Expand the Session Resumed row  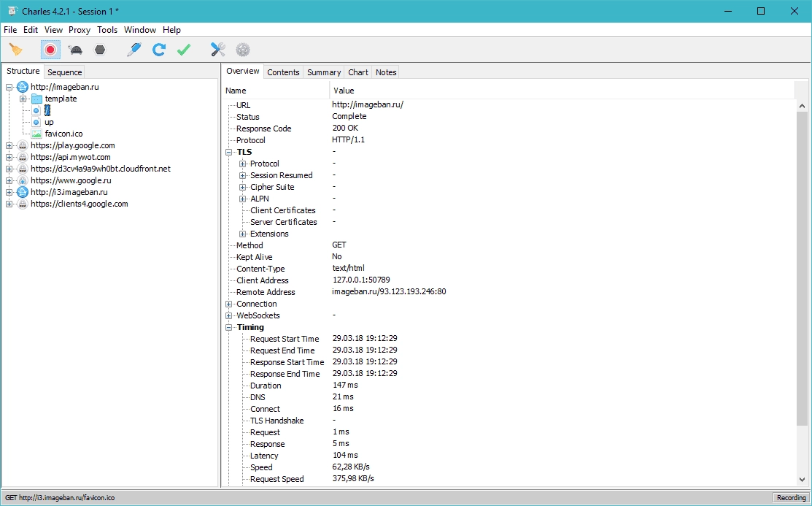pyautogui.click(x=242, y=176)
